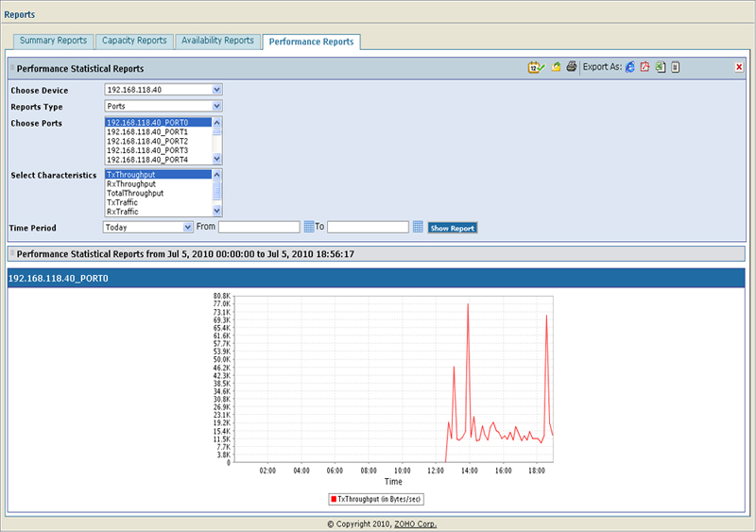
Task: Click the schedule report calendar icon
Action: tap(536, 67)
